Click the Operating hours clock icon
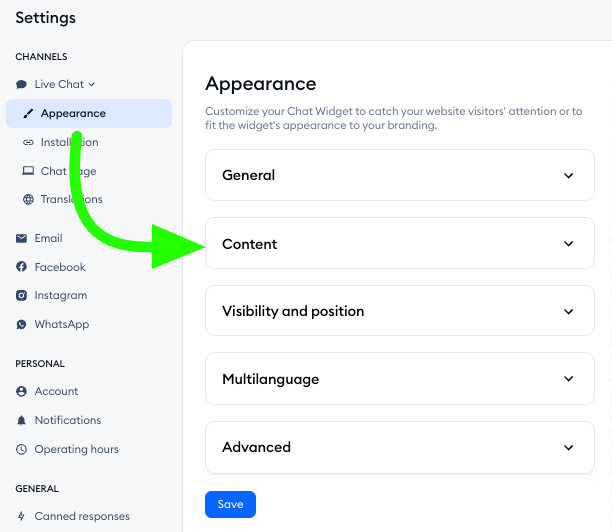Viewport: 612px width, 532px height. [x=21, y=450]
